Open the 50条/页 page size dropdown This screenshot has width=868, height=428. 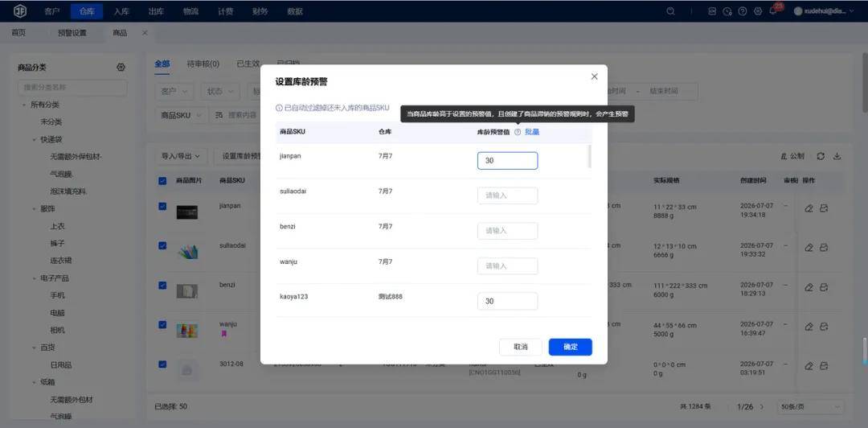click(x=810, y=406)
